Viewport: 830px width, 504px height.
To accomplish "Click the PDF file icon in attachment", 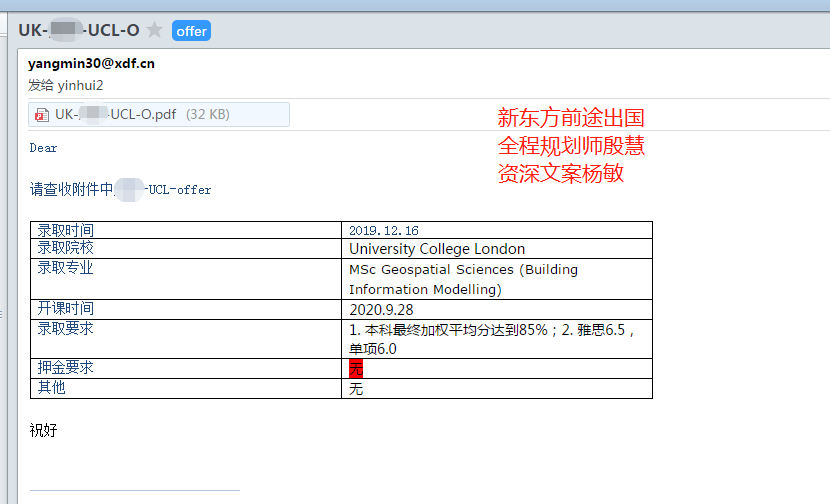I will coord(41,115).
